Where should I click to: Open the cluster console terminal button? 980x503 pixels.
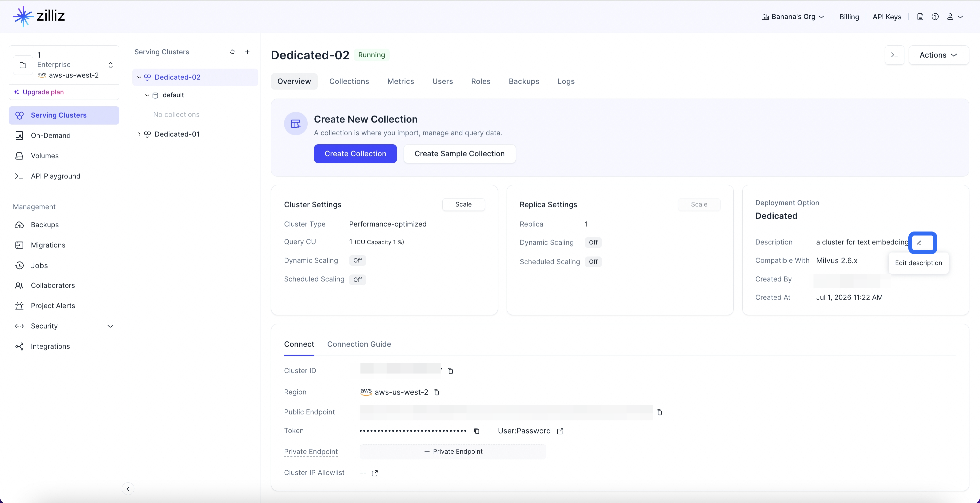(894, 55)
